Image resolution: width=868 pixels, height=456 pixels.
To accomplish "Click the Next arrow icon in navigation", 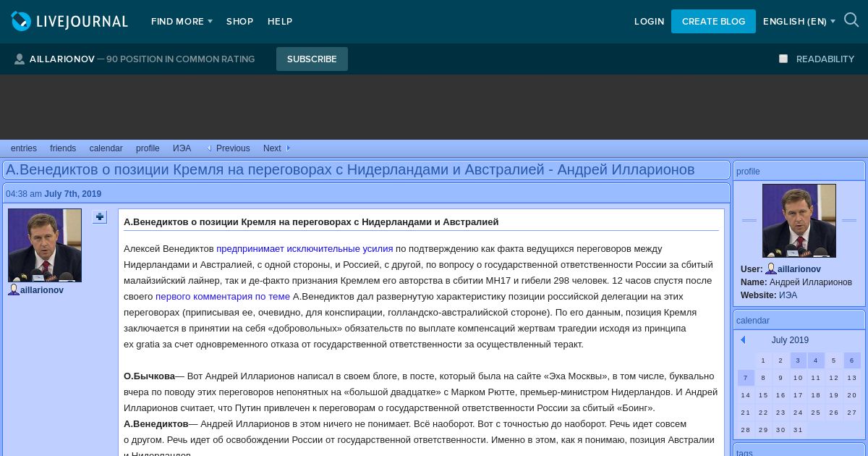I will 288,148.
